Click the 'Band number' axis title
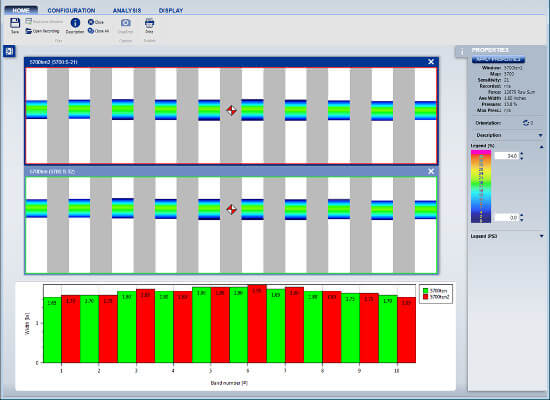The width and height of the screenshot is (550, 400). point(229,383)
